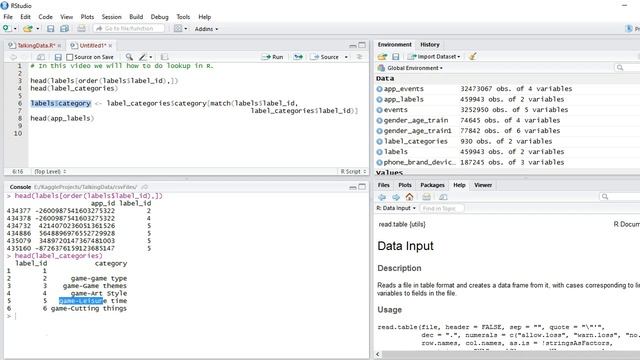This screenshot has height=360, width=640.
Task: Open the workspace panes layout icon
Action: [x=178, y=29]
